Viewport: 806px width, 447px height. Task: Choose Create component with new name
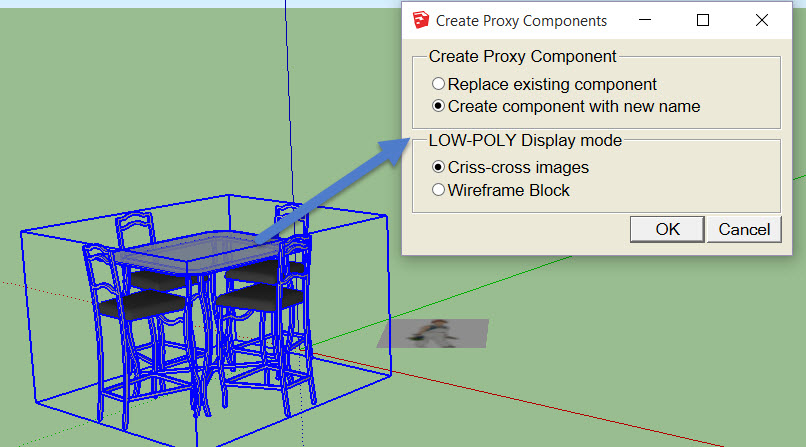tap(438, 106)
